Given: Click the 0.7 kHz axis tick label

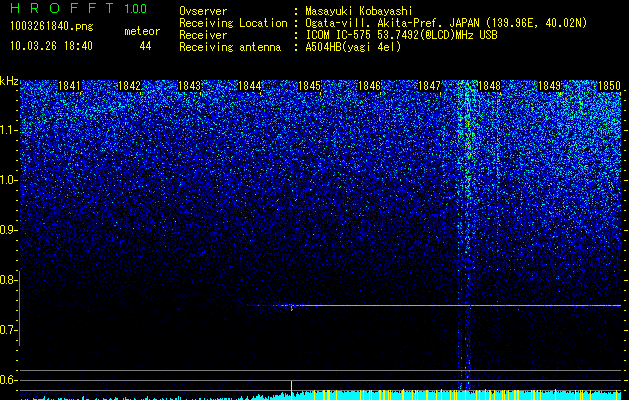Looking at the screenshot, I should (8, 330).
